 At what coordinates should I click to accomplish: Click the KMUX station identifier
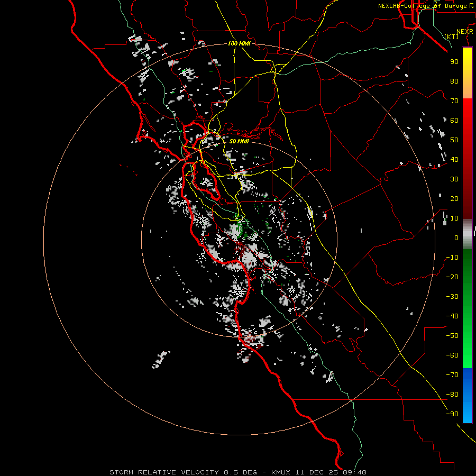(x=281, y=472)
